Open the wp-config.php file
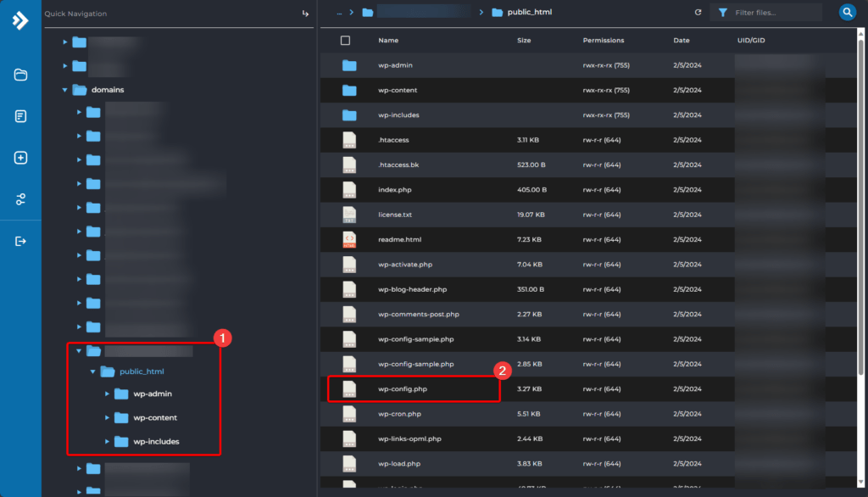868x497 pixels. (401, 389)
